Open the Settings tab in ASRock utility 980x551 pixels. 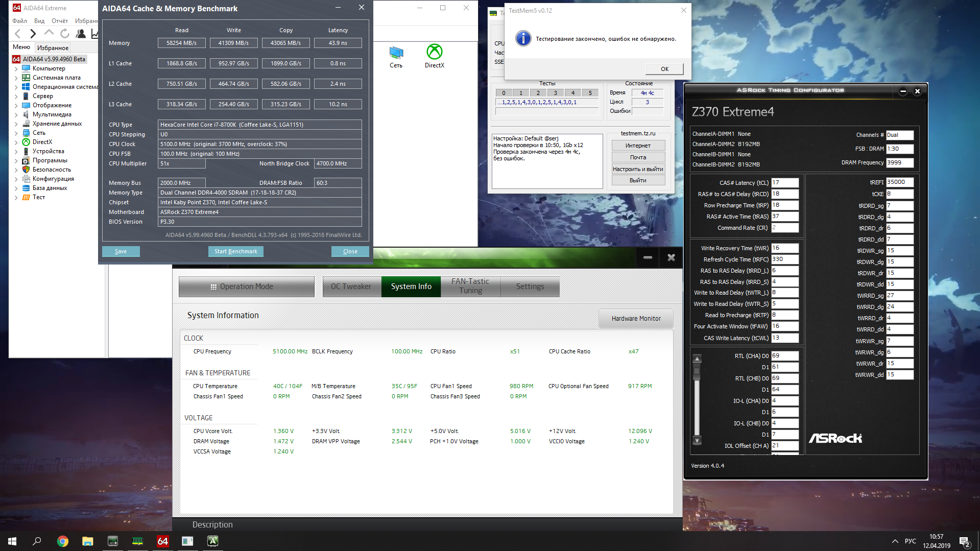tap(530, 286)
